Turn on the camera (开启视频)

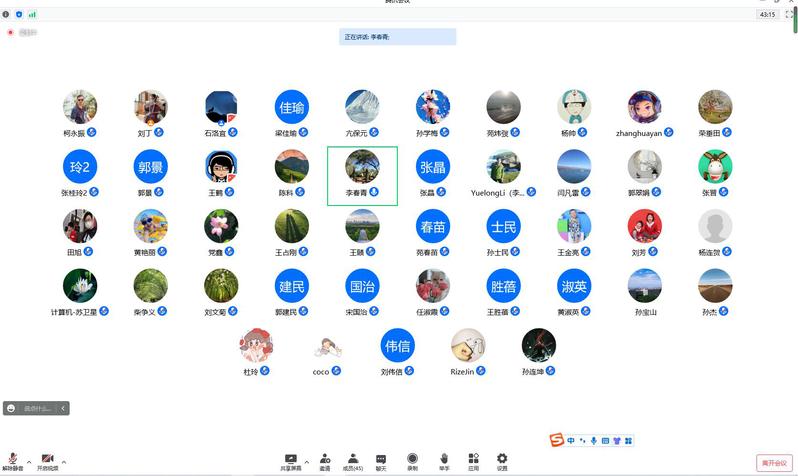46,459
